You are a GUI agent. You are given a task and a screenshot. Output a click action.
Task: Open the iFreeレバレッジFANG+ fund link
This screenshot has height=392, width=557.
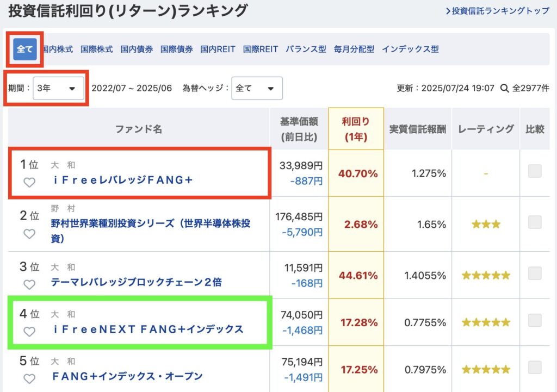coord(123,180)
